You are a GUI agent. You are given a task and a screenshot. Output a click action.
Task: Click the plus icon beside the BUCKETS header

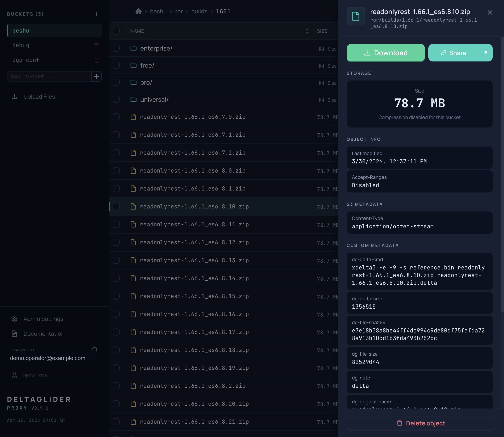[97, 14]
